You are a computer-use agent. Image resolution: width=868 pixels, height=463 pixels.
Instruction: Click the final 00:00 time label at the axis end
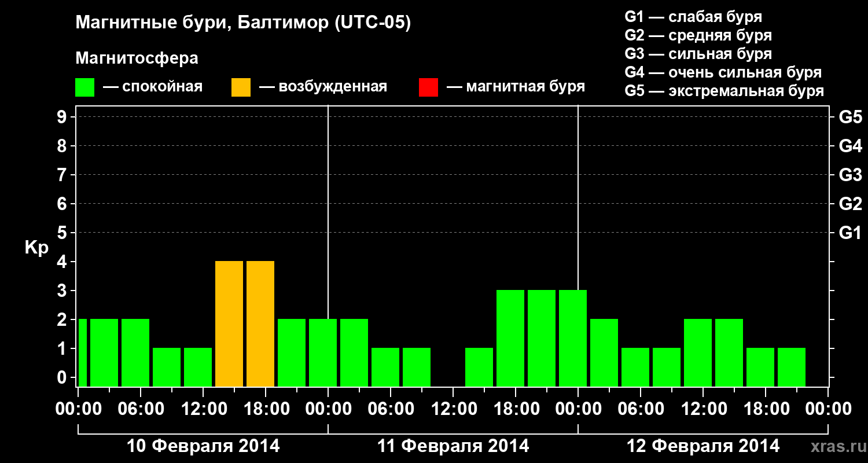[828, 409]
